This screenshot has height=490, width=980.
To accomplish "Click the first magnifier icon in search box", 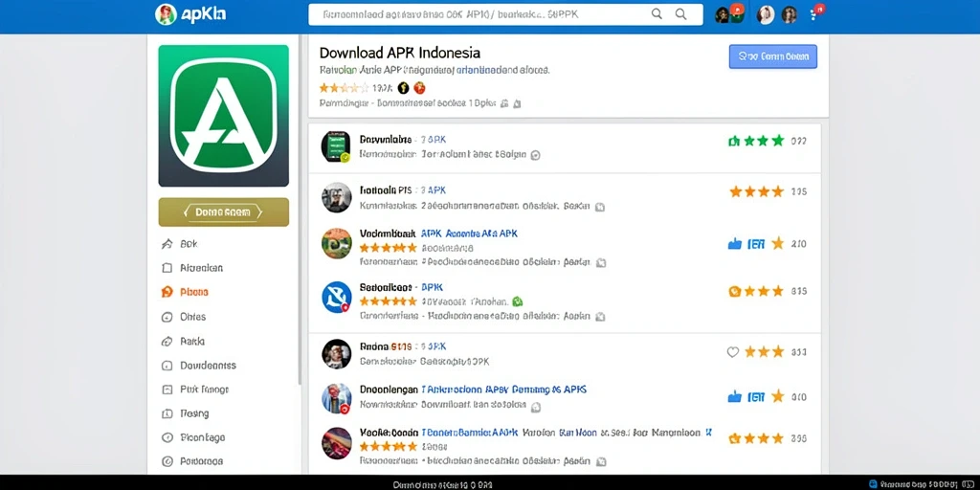I will [x=657, y=13].
